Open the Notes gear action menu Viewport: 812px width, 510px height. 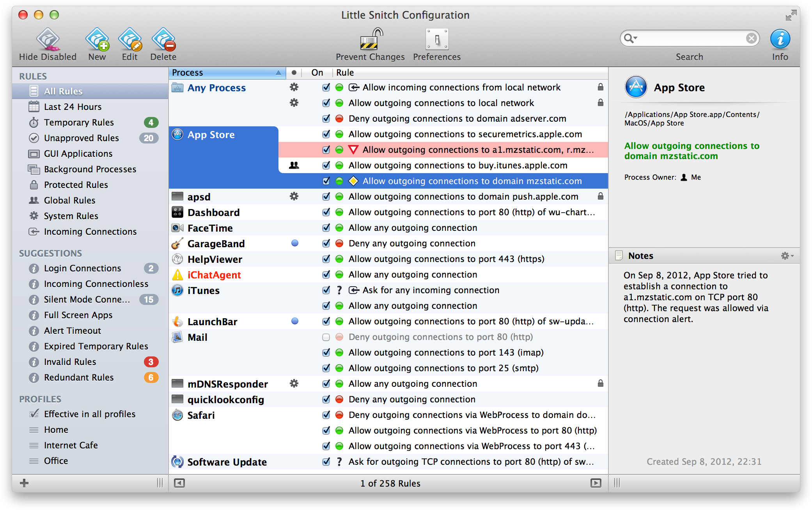tap(787, 256)
